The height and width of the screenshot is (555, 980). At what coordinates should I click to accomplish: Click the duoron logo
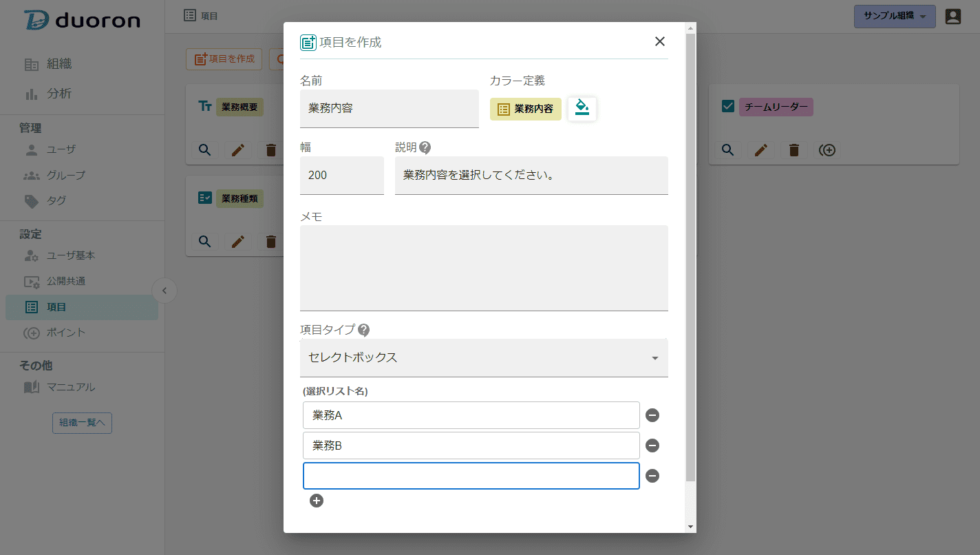82,21
